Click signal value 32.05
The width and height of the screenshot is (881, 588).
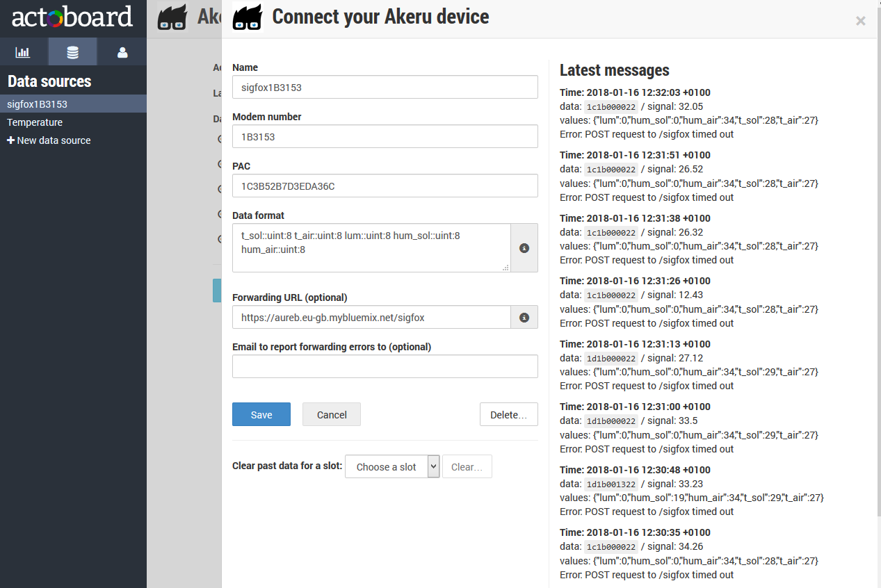point(690,106)
